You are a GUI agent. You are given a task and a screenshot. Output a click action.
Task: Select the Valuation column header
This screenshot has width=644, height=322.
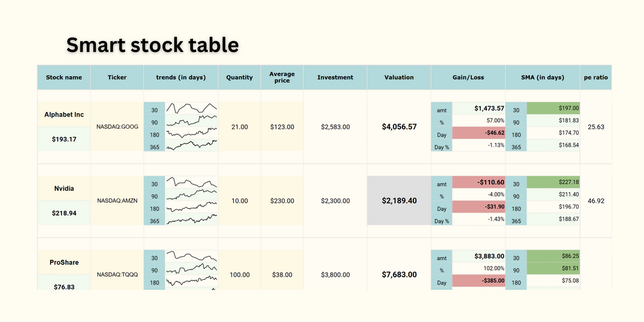399,77
